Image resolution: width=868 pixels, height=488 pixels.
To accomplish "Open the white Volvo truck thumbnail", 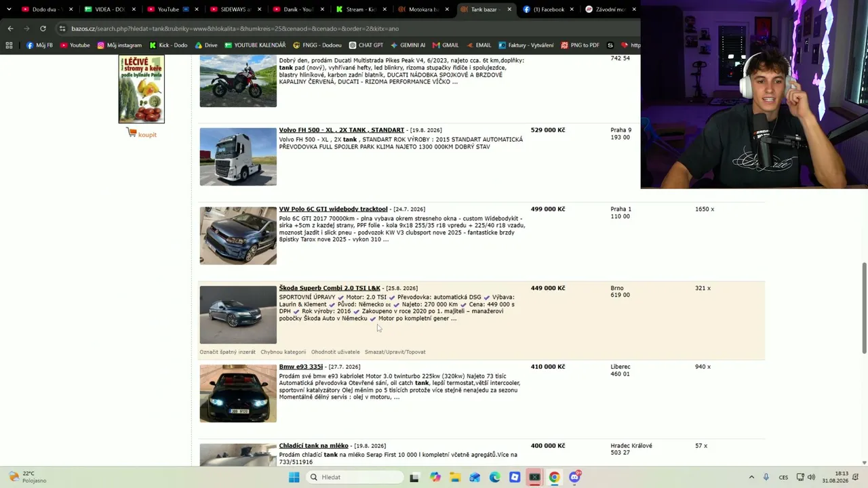I will [x=238, y=157].
